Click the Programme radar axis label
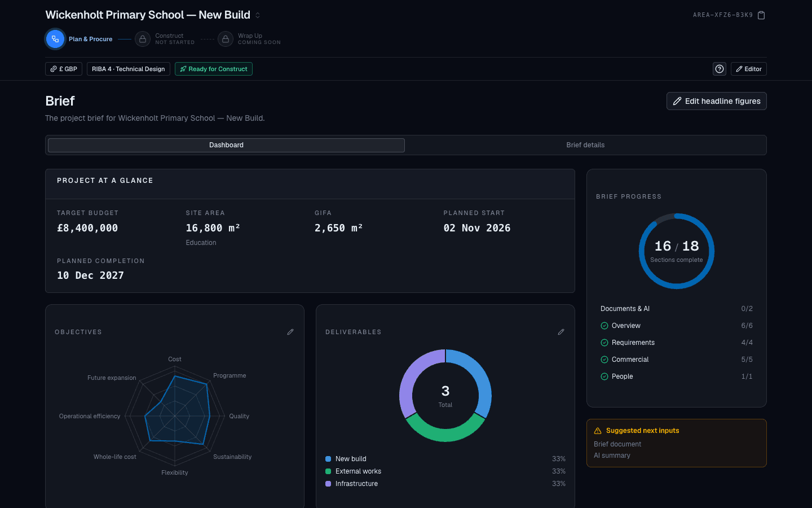812x508 pixels. coord(230,375)
